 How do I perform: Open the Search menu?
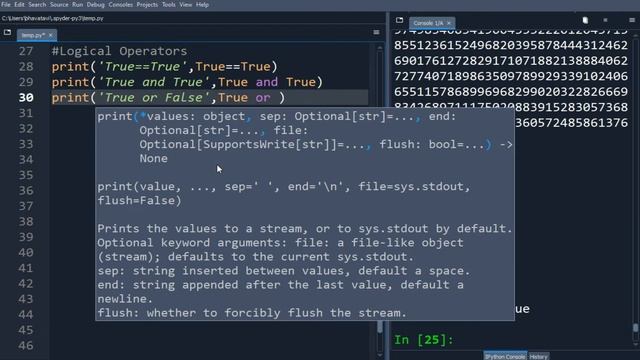coord(37,5)
